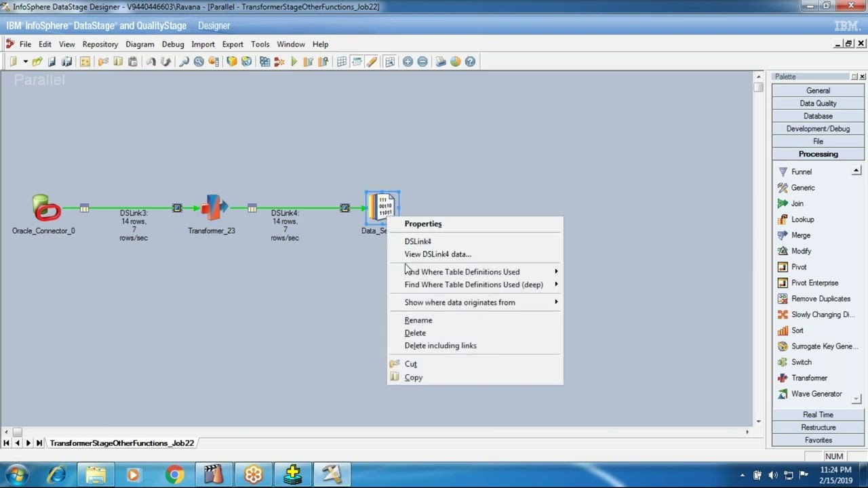Image resolution: width=868 pixels, height=488 pixels.
Task: Toggle the Show grid lines icon
Action: [x=342, y=62]
